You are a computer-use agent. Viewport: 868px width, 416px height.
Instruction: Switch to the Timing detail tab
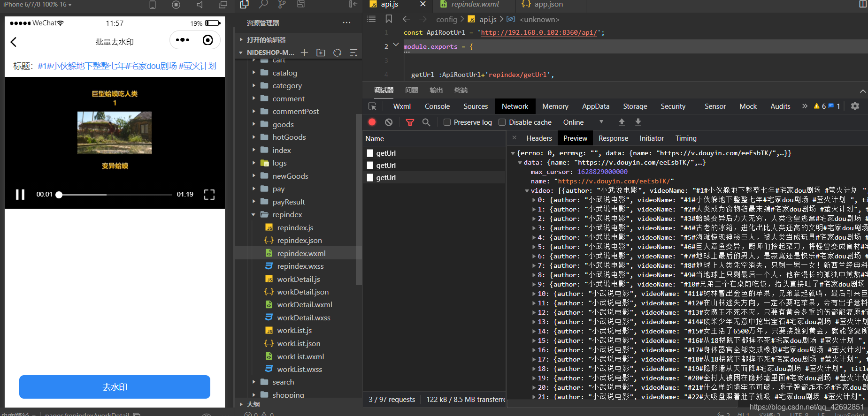click(685, 138)
